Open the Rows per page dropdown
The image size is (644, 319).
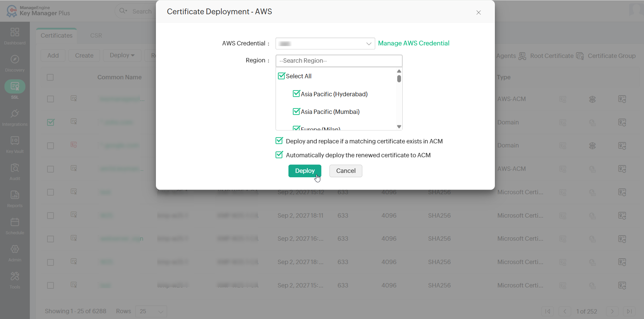151,311
